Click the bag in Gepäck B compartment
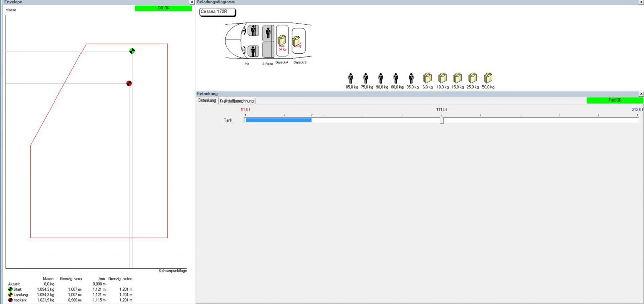The height and width of the screenshot is (304, 644). (x=297, y=41)
